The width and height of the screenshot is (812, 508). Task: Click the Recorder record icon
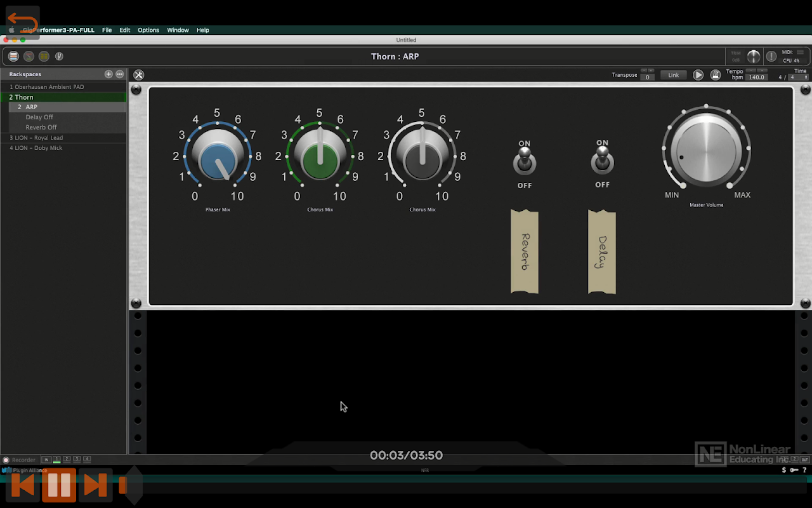click(6, 460)
